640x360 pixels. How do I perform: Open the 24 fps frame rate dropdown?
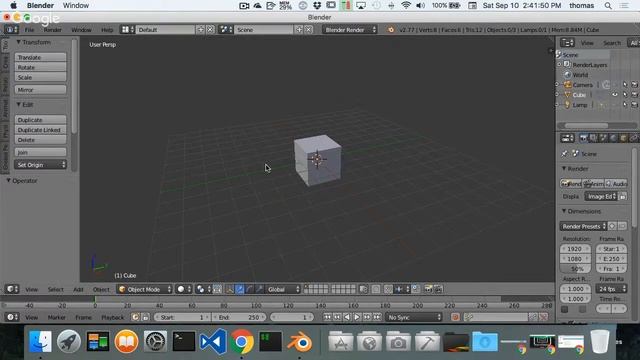pyautogui.click(x=611, y=289)
